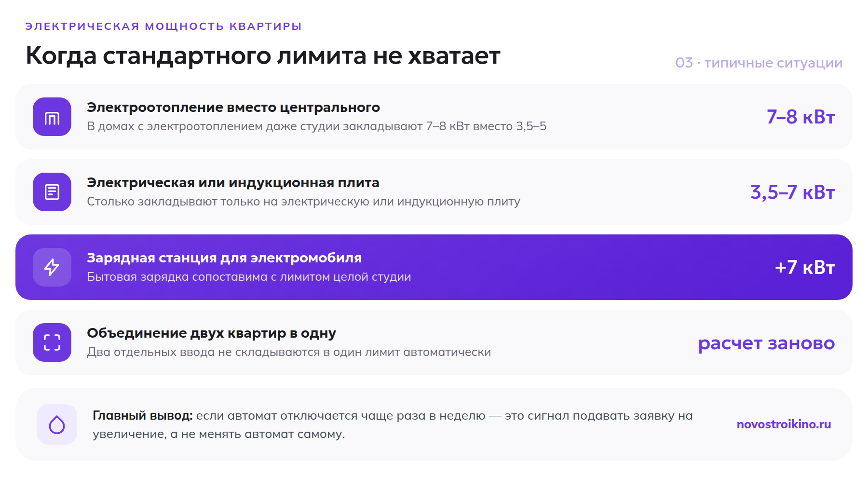Click the value "+7 кВт"
Image resolution: width=868 pixels, height=492 pixels.
pos(804,267)
